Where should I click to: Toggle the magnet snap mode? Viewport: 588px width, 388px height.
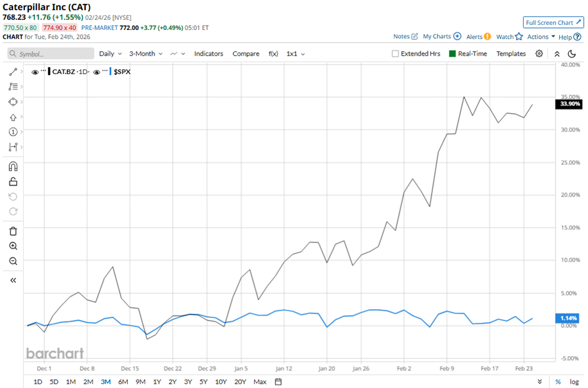click(x=13, y=166)
